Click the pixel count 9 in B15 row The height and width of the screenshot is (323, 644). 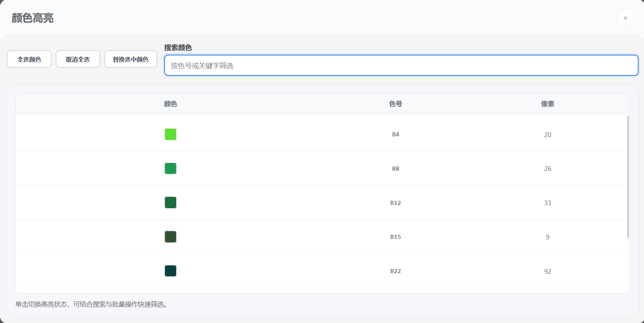548,237
